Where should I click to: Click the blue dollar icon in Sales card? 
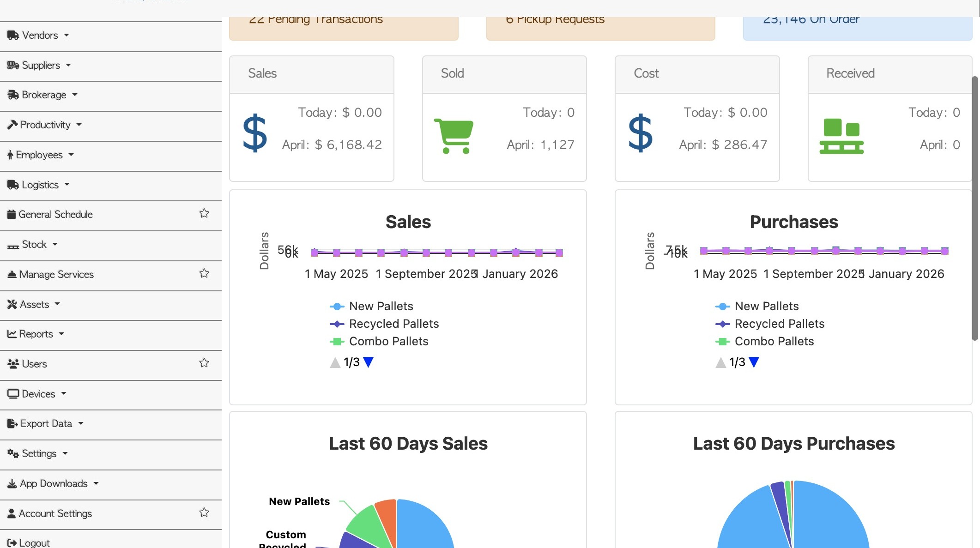tap(254, 133)
